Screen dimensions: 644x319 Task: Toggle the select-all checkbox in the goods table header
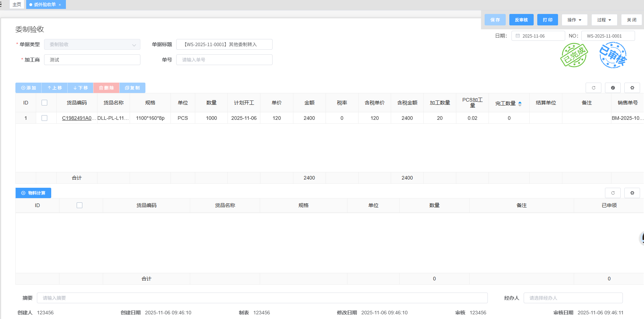44,103
